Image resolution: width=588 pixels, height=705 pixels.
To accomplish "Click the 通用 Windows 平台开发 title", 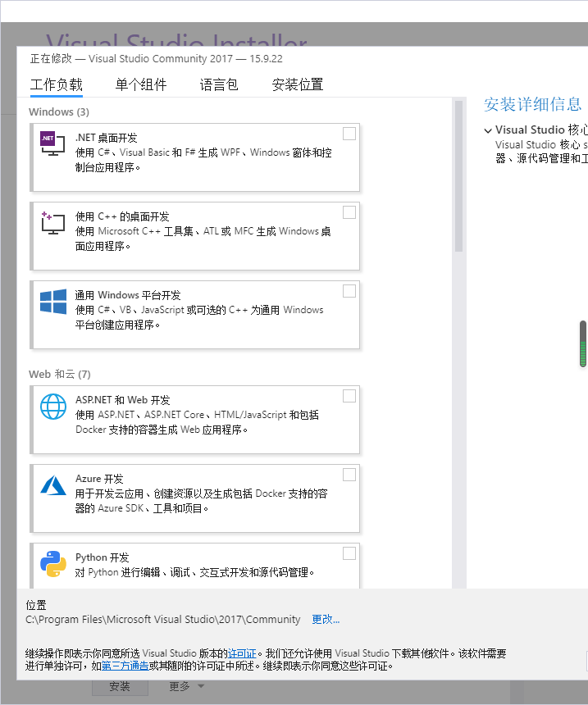I will pyautogui.click(x=128, y=295).
